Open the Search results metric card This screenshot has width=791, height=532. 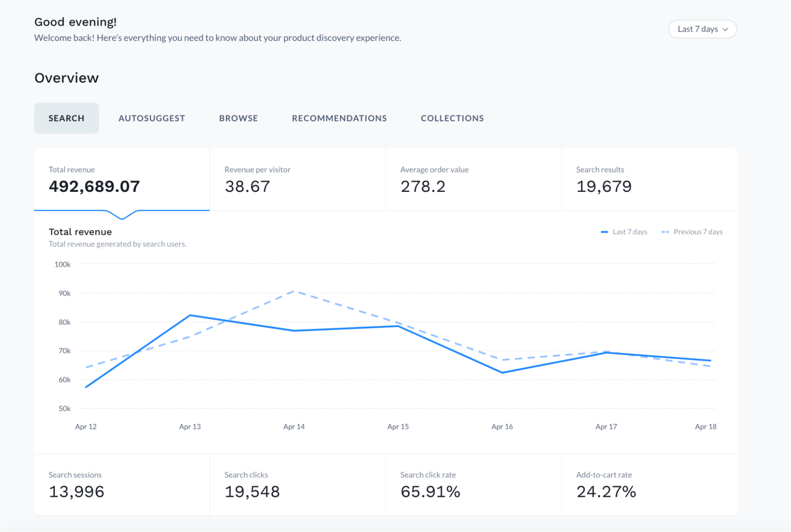649,180
